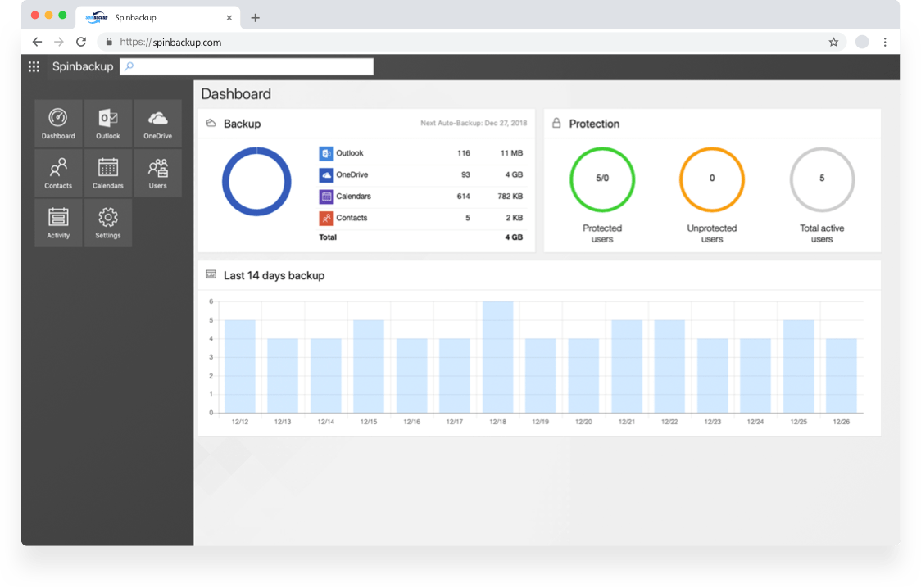Click the Outlook count 116
Screen dimensions: 921x588
tap(464, 153)
